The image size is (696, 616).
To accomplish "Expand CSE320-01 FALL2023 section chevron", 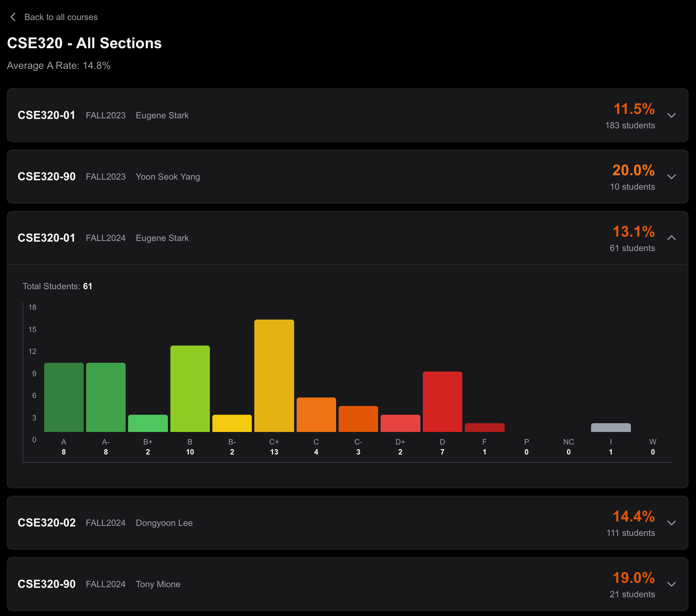I will (x=671, y=115).
